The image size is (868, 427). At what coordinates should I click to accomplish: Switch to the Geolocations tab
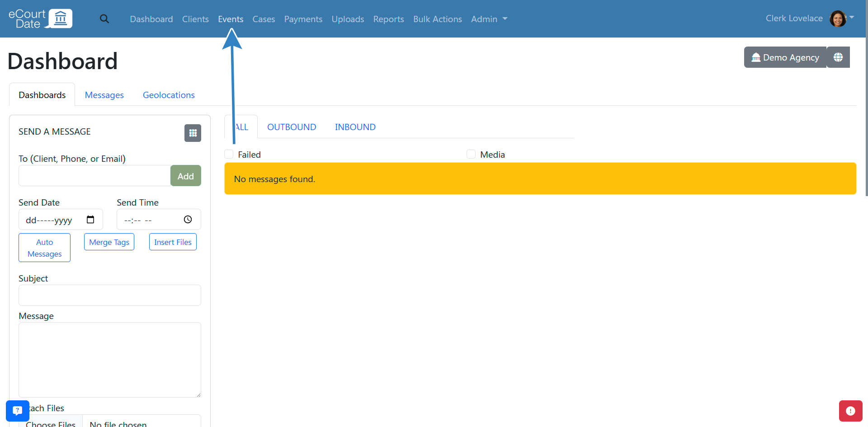click(x=168, y=95)
